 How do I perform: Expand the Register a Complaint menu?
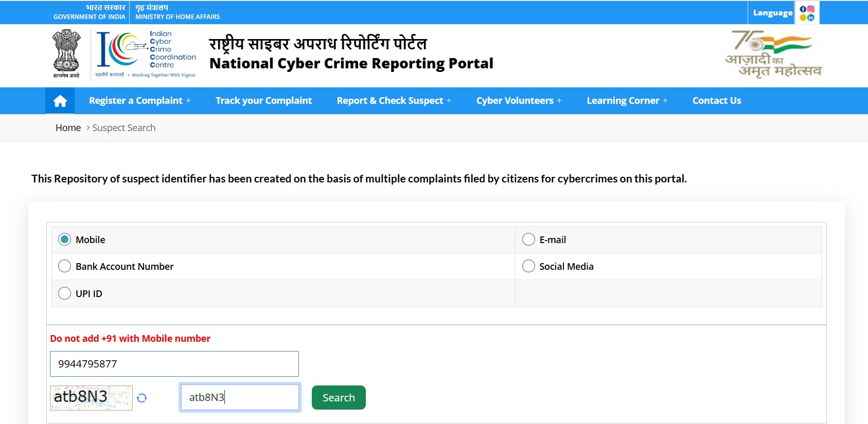coord(139,101)
